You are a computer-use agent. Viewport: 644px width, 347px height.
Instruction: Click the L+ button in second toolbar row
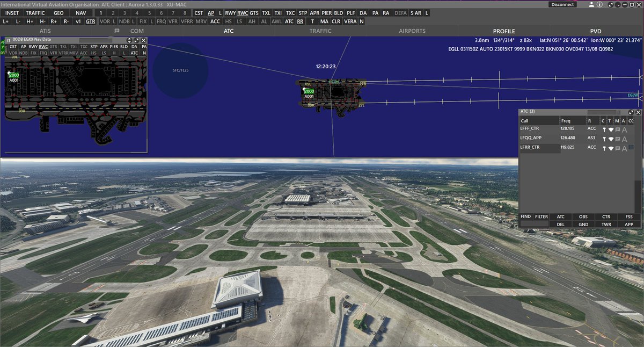6,21
